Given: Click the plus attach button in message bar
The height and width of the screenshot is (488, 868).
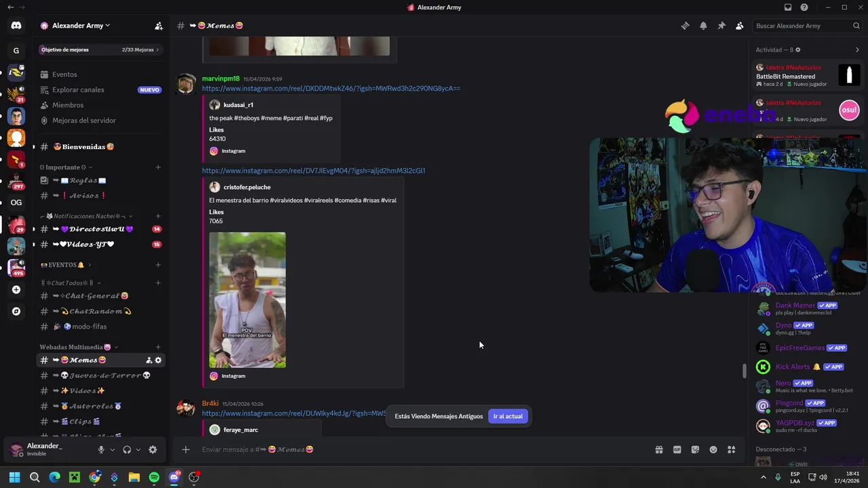Looking at the screenshot, I should pos(185,449).
